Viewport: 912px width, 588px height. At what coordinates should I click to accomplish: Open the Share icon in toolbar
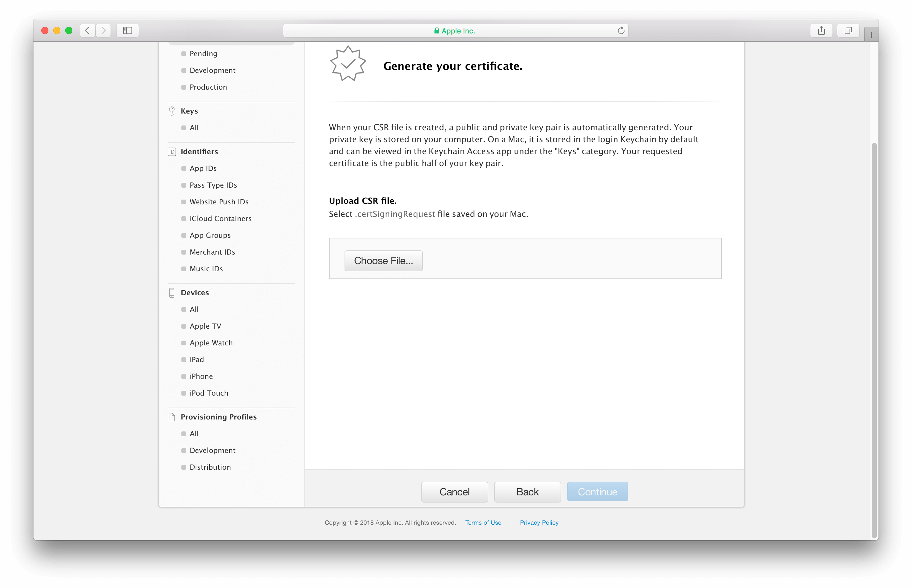pos(821,30)
